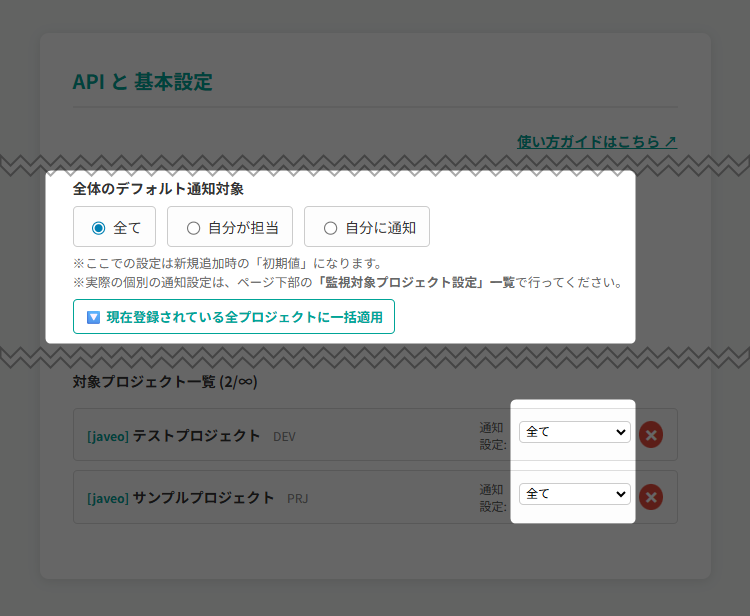This screenshot has width=750, height=616.
Task: Pick the 自分に通知 radio option
Action: coord(331,228)
